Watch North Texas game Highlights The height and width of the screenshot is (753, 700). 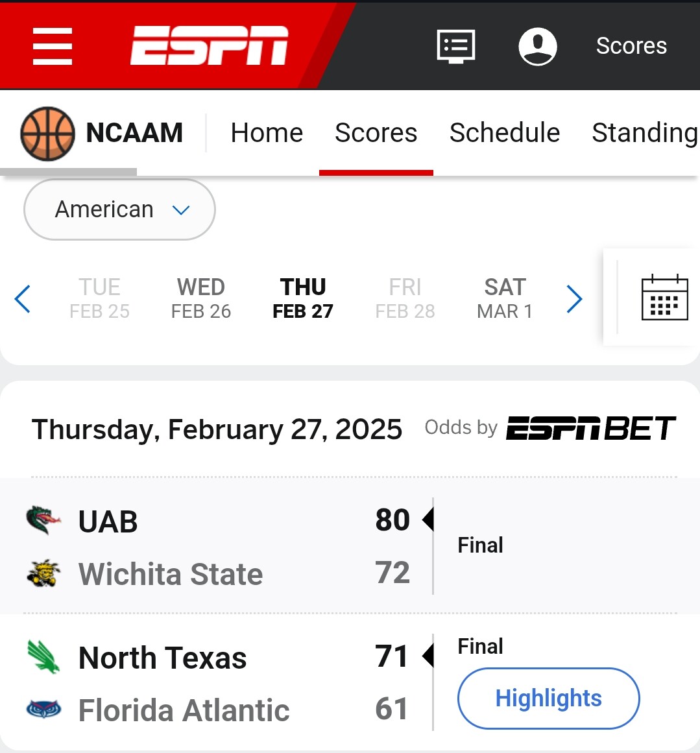548,699
